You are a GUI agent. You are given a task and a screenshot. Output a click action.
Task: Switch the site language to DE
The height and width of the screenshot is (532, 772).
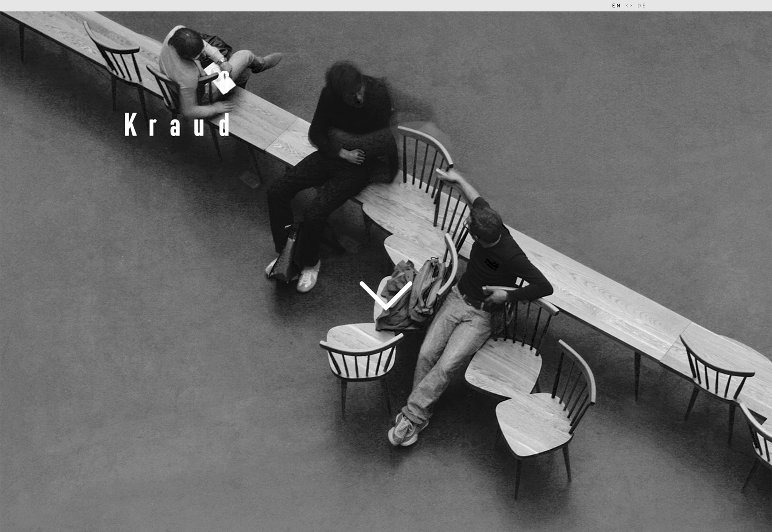coord(641,5)
